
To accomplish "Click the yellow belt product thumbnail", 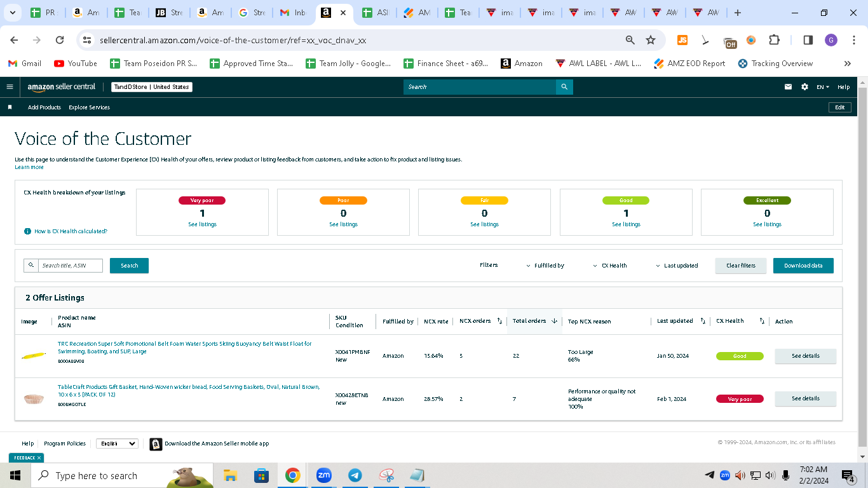I will [33, 356].
